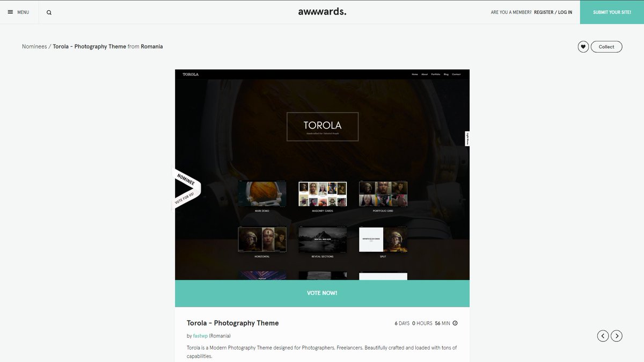Open the Masonry Cards thumbnail
644x362 pixels.
click(x=323, y=194)
